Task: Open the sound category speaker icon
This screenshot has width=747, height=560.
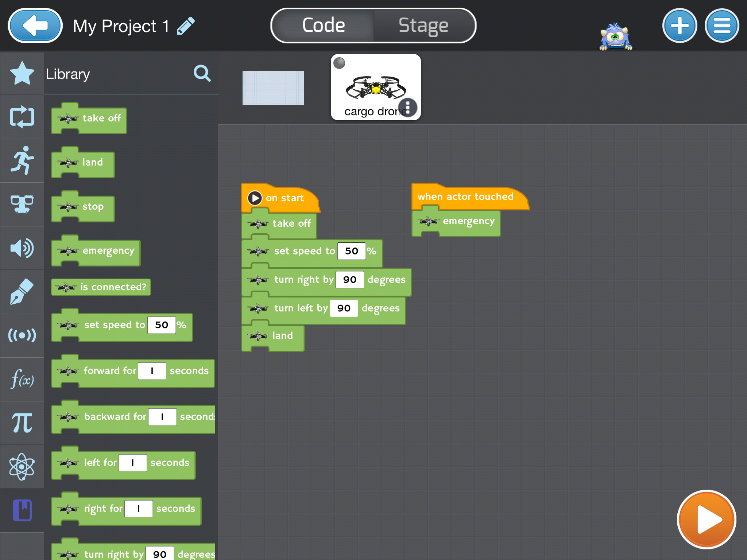Action: pyautogui.click(x=21, y=248)
